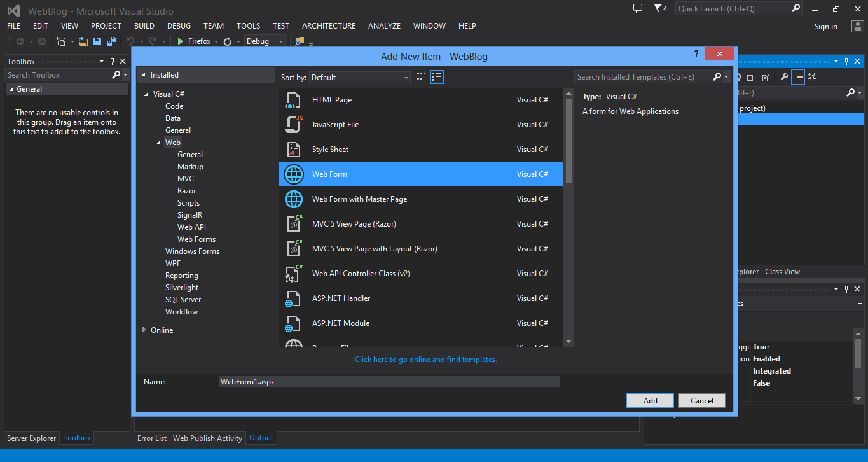Click the Toolbox search magnifier icon
This screenshot has height=462, width=868.
[x=116, y=75]
